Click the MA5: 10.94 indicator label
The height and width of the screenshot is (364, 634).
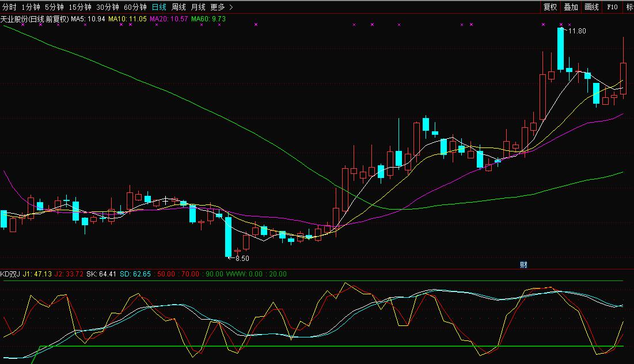pos(88,19)
